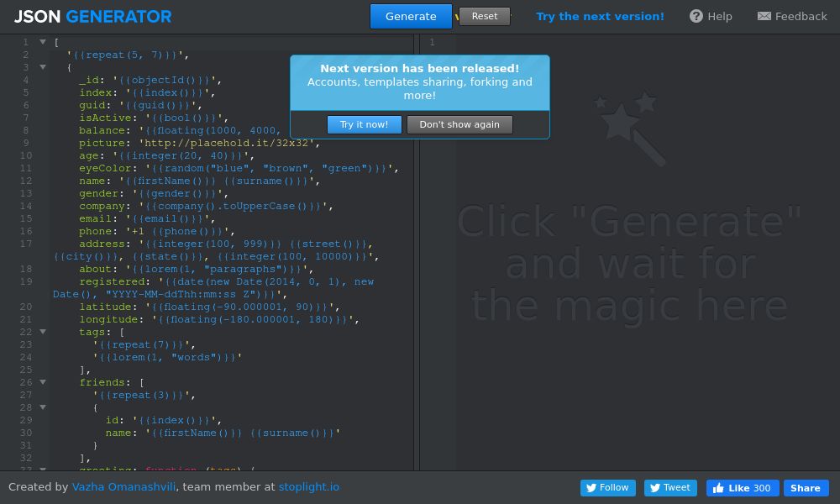
Task: Collapse the friend object at line 28
Action: [x=43, y=407]
